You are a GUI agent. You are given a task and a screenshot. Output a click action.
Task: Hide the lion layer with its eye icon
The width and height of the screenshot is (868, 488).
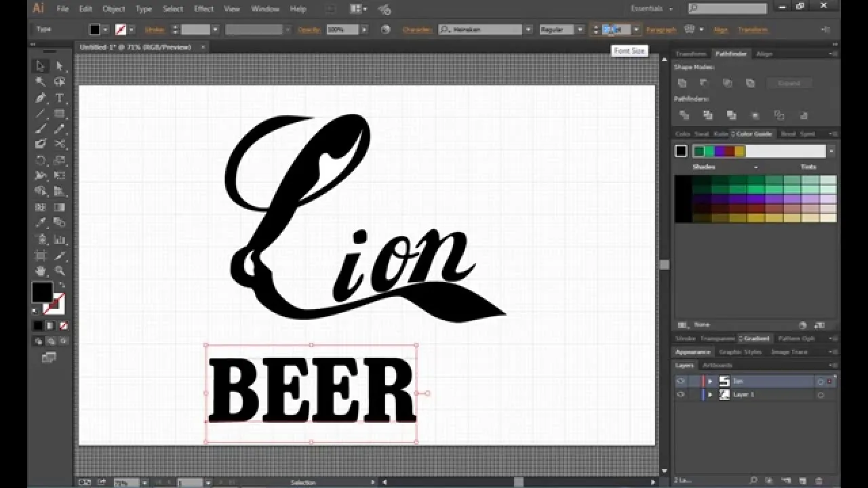coord(681,381)
